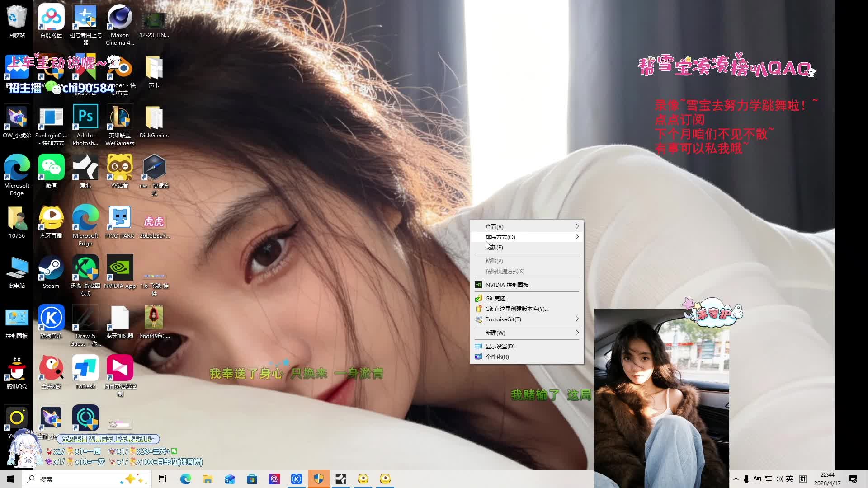The image size is (868, 488).
Task: Open Adobe Photoshop desktop shortcut
Action: (85, 118)
